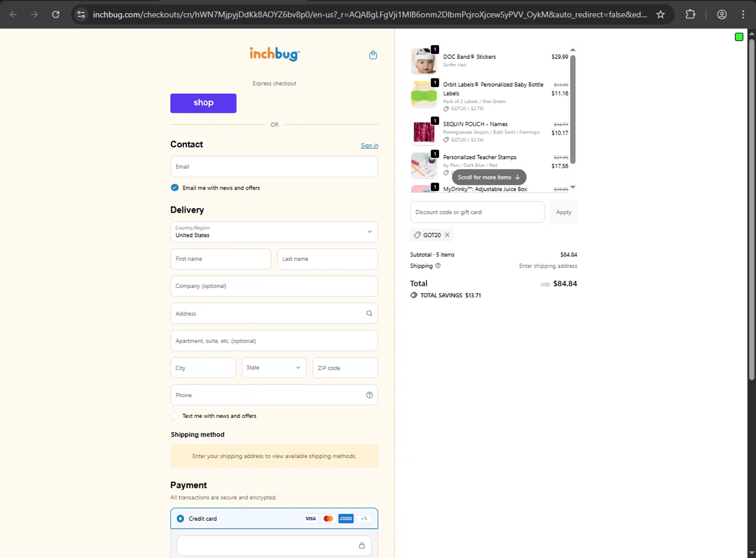The width and height of the screenshot is (756, 558).
Task: Click the lock icon in card number field
Action: [362, 545]
